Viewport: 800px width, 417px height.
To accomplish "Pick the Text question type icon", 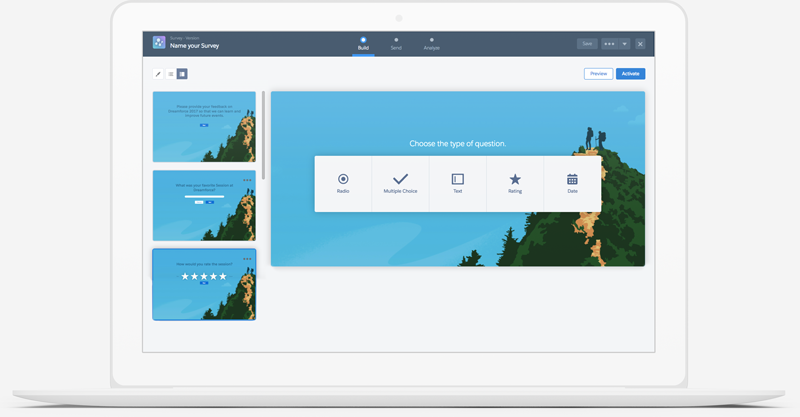I will [x=458, y=183].
